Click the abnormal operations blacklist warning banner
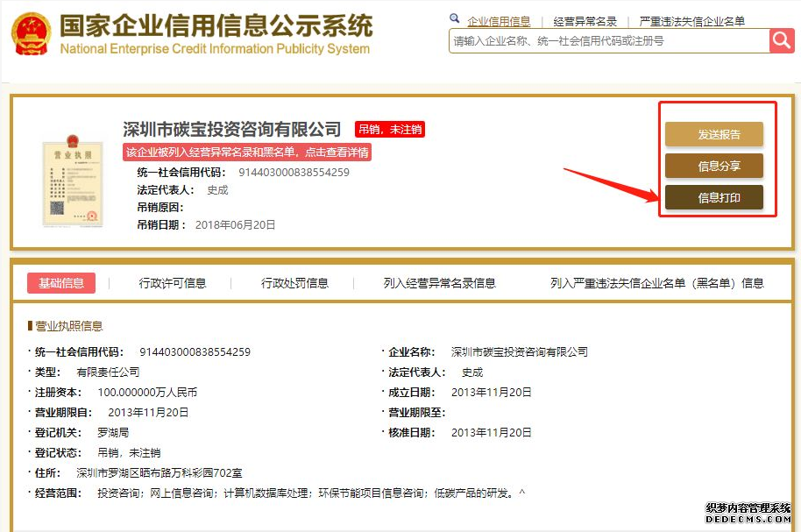Image resolution: width=801 pixels, height=532 pixels. click(x=247, y=153)
